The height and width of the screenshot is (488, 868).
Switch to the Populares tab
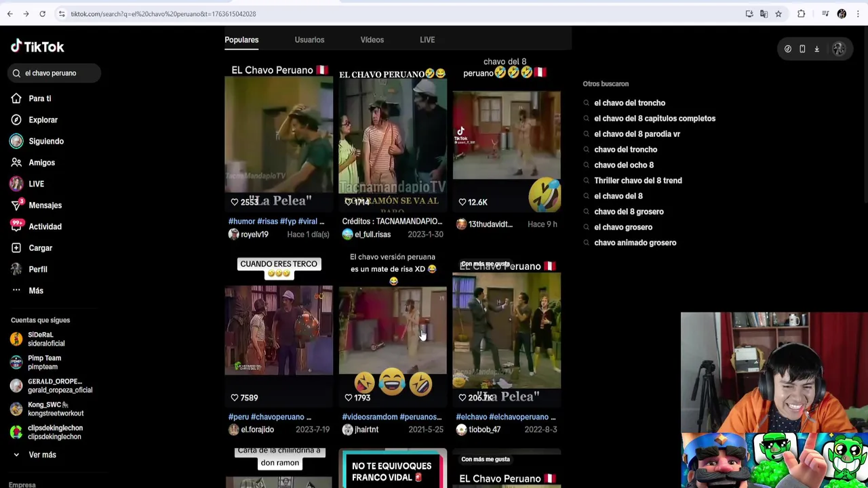coord(241,40)
